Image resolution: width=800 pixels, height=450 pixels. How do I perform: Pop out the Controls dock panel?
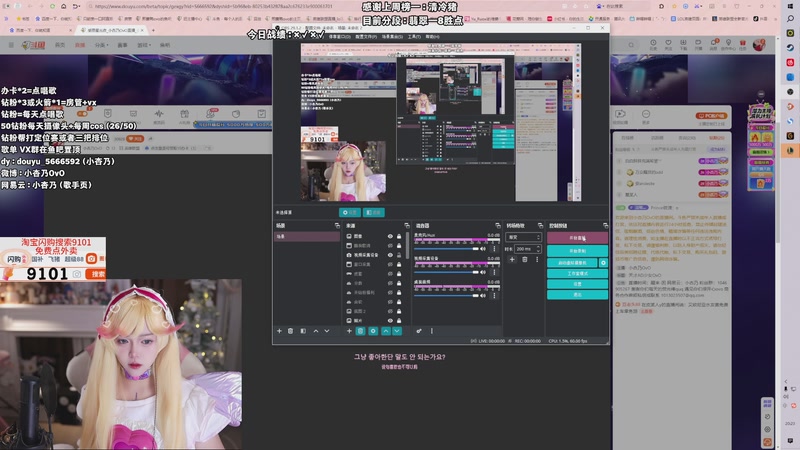click(x=605, y=226)
